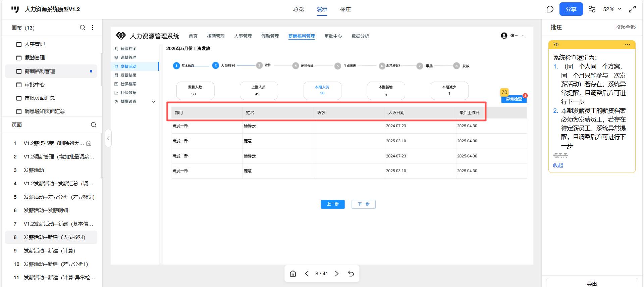The width and height of the screenshot is (644, 287).
Task: Go to next page arrow
Action: point(337,274)
